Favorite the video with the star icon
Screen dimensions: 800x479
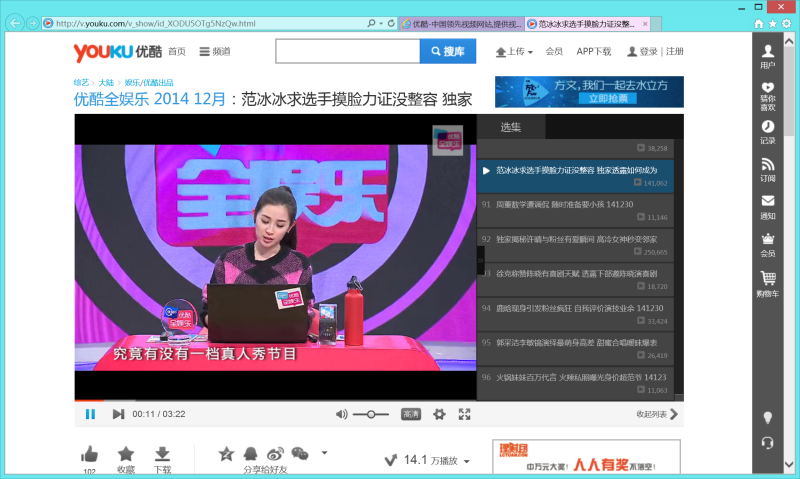(x=126, y=453)
